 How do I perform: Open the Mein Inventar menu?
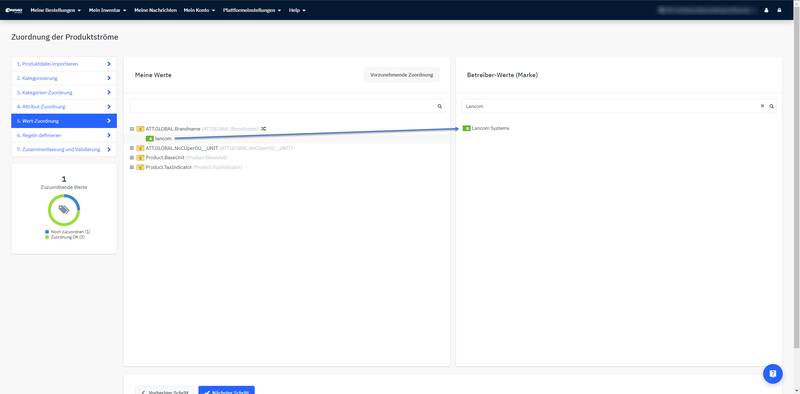[x=107, y=10]
